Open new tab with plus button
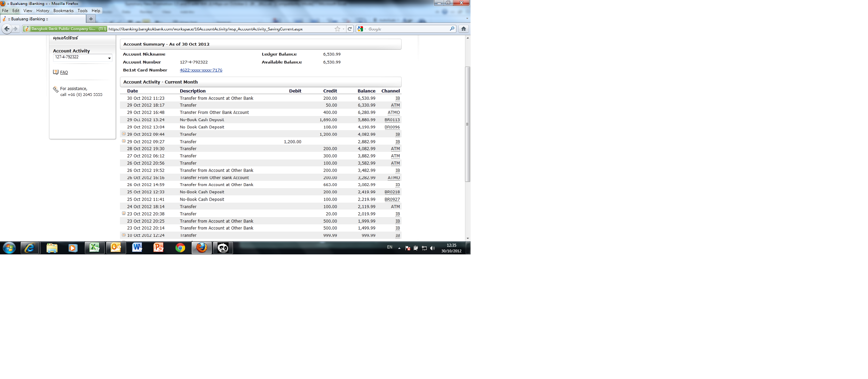Screen dimensions: 868x379 tap(91, 19)
